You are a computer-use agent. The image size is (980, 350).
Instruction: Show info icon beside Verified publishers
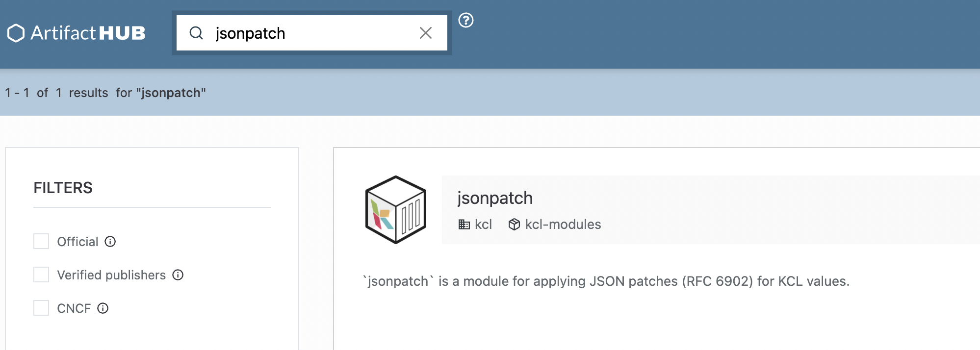178,275
